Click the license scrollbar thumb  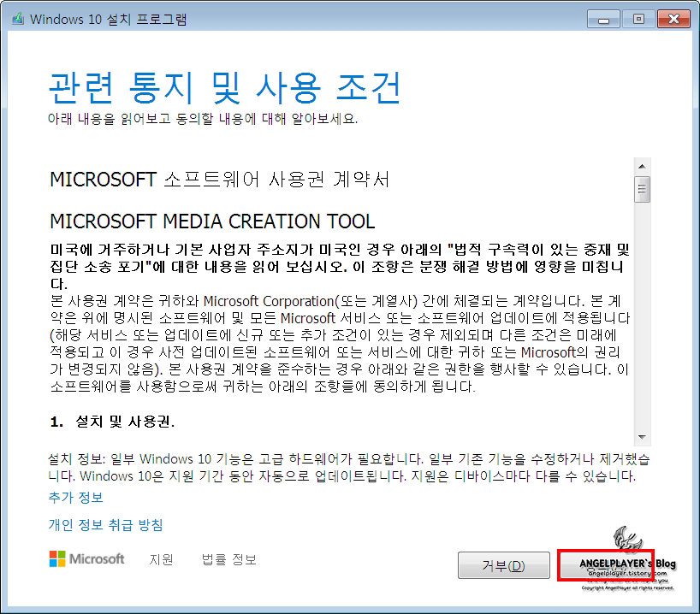(x=642, y=189)
